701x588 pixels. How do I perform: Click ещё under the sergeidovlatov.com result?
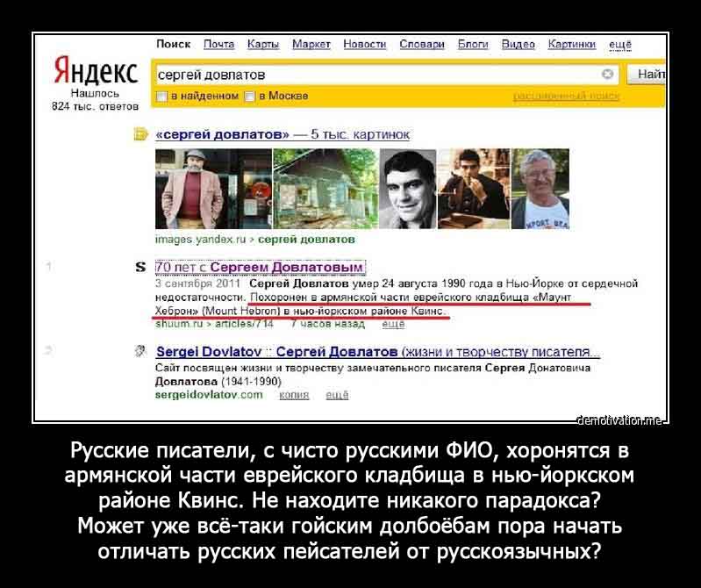[337, 395]
